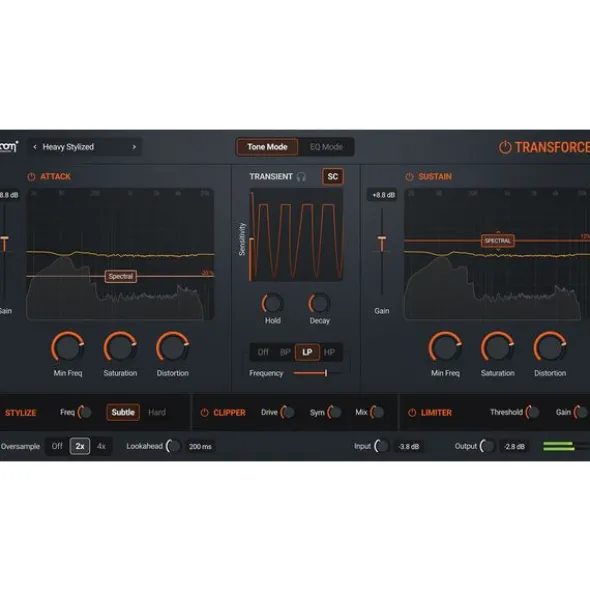Click the Attack Saturation knob

point(120,347)
